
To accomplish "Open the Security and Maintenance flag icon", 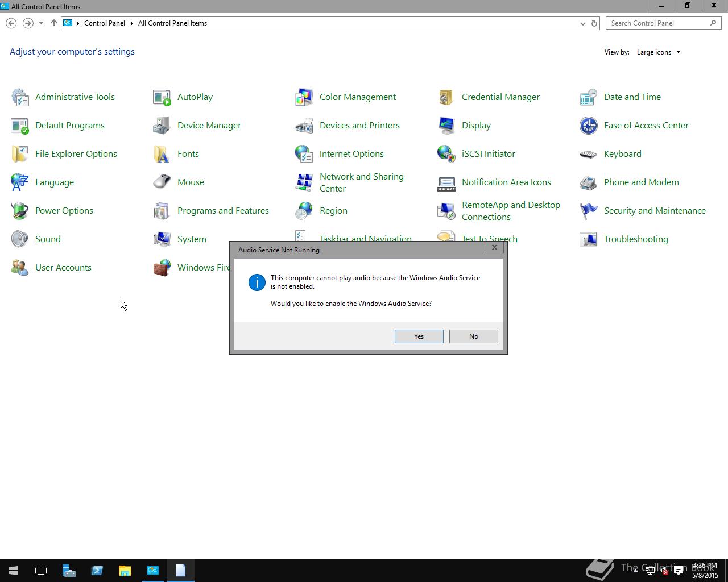I will point(589,211).
